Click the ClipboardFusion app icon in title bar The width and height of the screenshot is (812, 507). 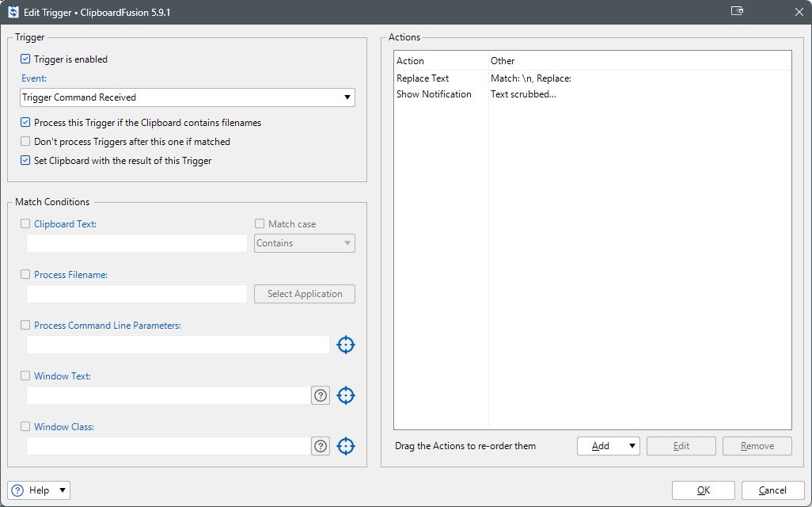coord(13,12)
